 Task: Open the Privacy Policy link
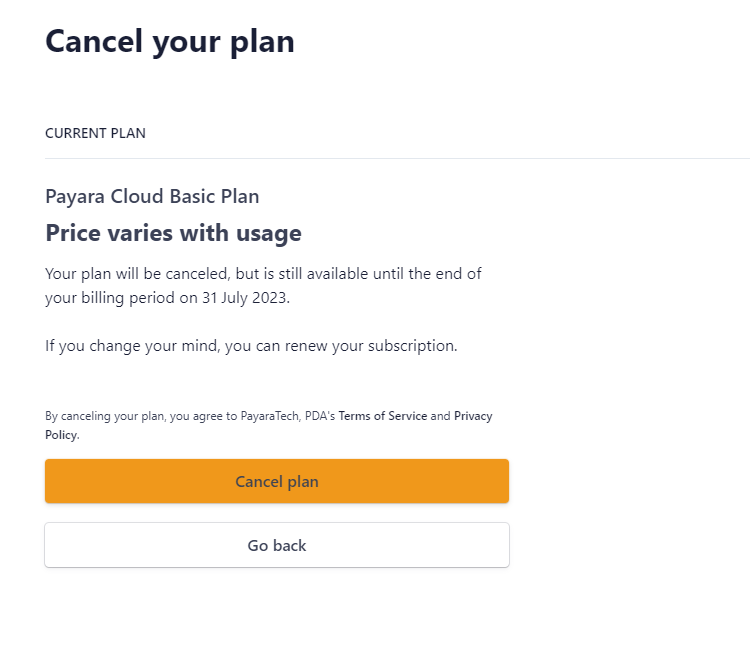(x=473, y=416)
